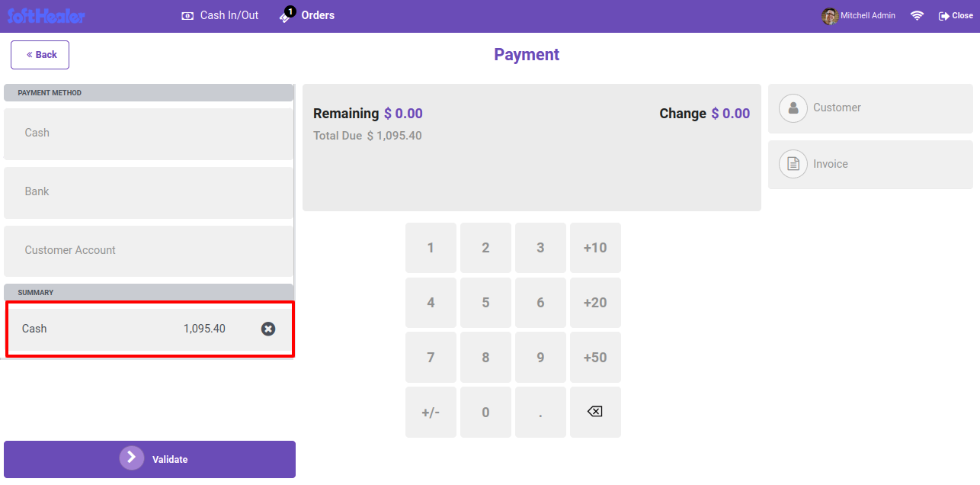Screen dimensions: 980x485
Task: Open Cash In/Out menu item
Action: pos(220,15)
